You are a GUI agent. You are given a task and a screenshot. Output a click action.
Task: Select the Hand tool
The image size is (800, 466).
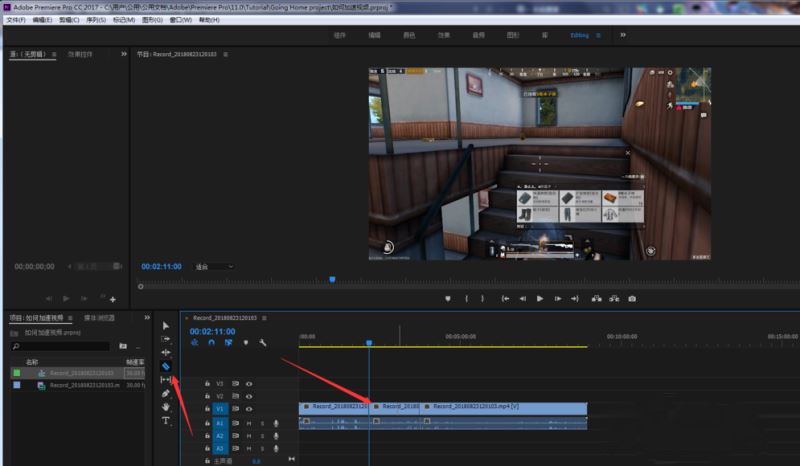coord(166,407)
